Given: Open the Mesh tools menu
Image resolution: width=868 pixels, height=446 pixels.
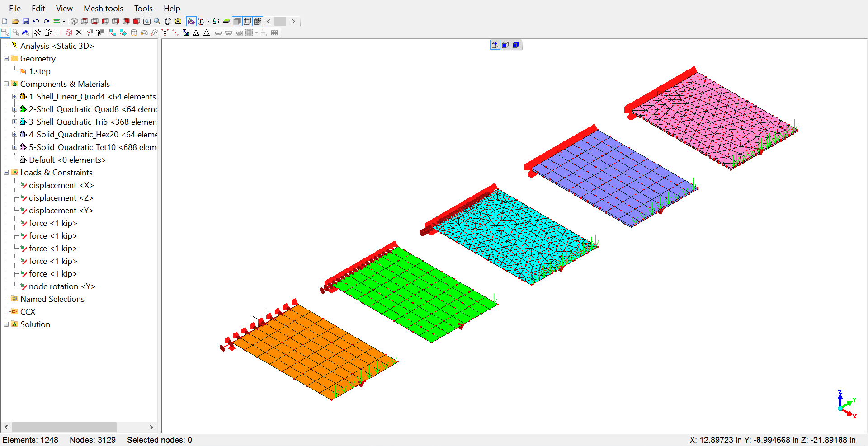Looking at the screenshot, I should click(x=104, y=8).
